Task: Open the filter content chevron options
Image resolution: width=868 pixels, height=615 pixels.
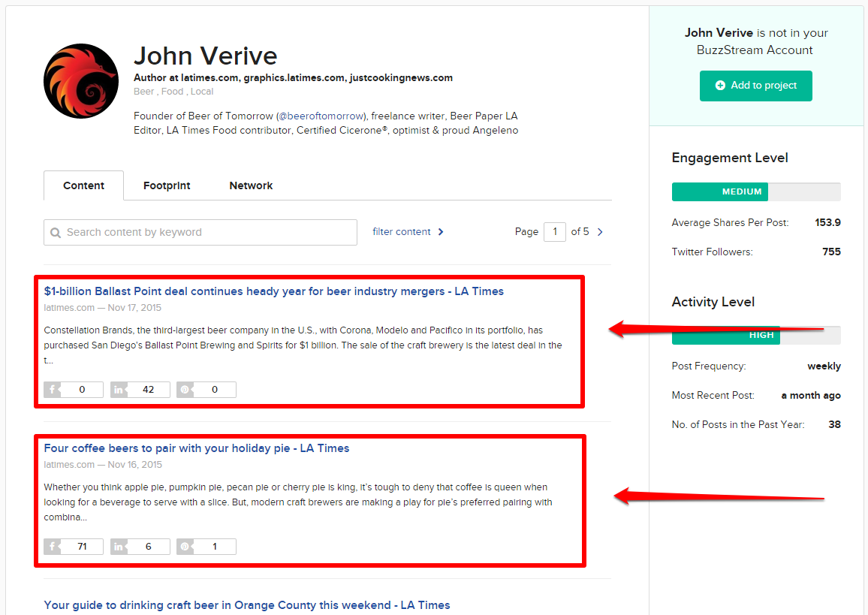Action: [442, 232]
